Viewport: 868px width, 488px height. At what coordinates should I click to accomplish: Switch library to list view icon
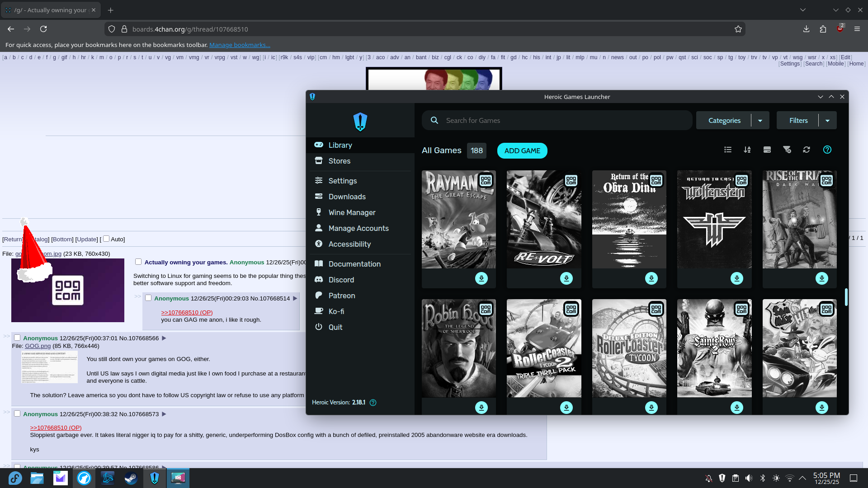pos(727,150)
